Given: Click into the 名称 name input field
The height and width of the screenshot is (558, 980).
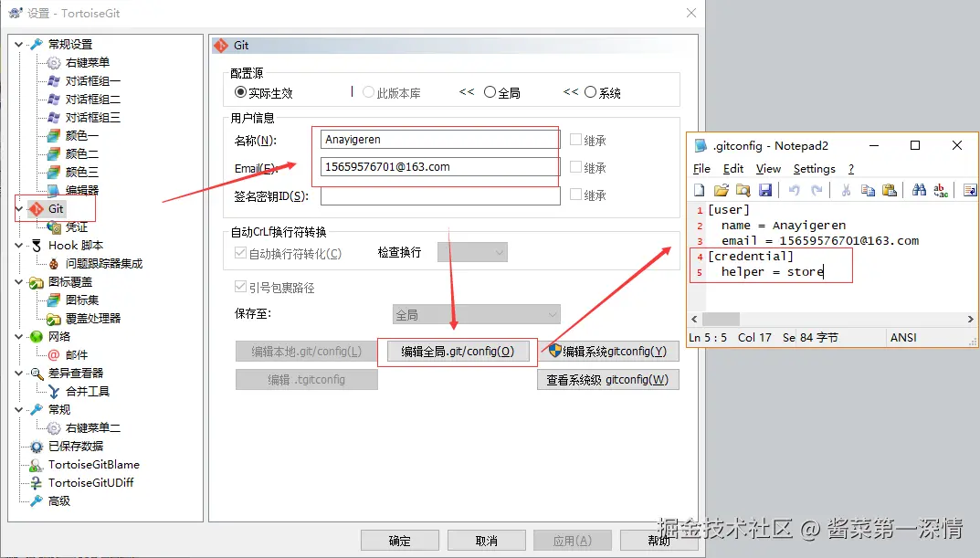Looking at the screenshot, I should [x=440, y=140].
